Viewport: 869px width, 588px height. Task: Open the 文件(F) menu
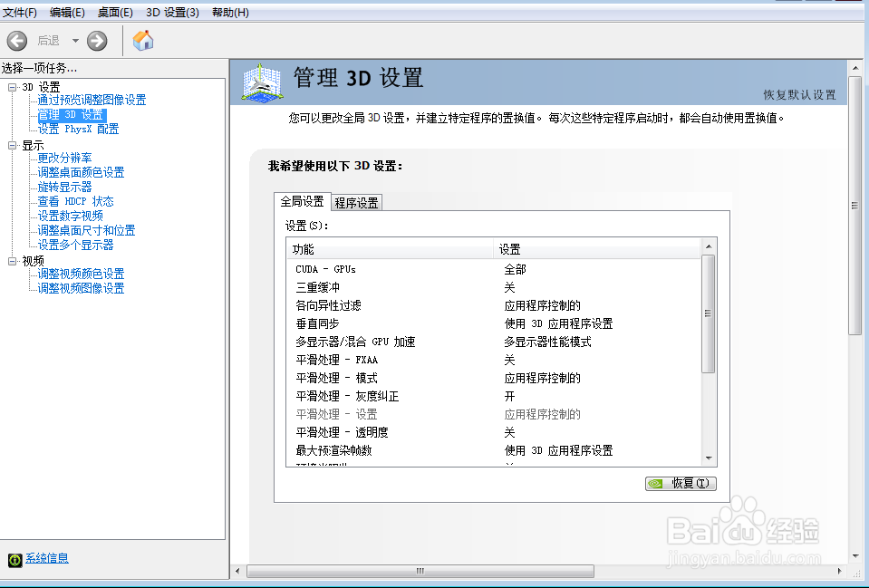[x=19, y=12]
